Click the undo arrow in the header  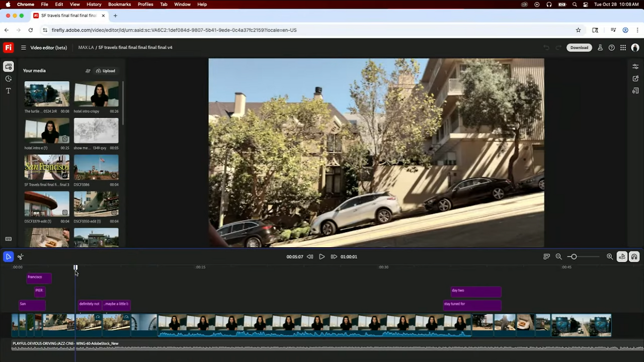click(x=546, y=48)
